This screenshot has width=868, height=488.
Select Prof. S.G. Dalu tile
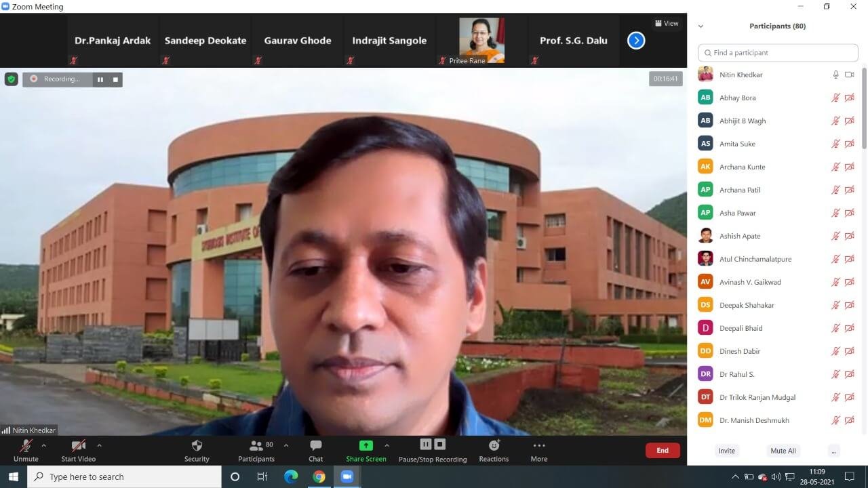(x=574, y=41)
